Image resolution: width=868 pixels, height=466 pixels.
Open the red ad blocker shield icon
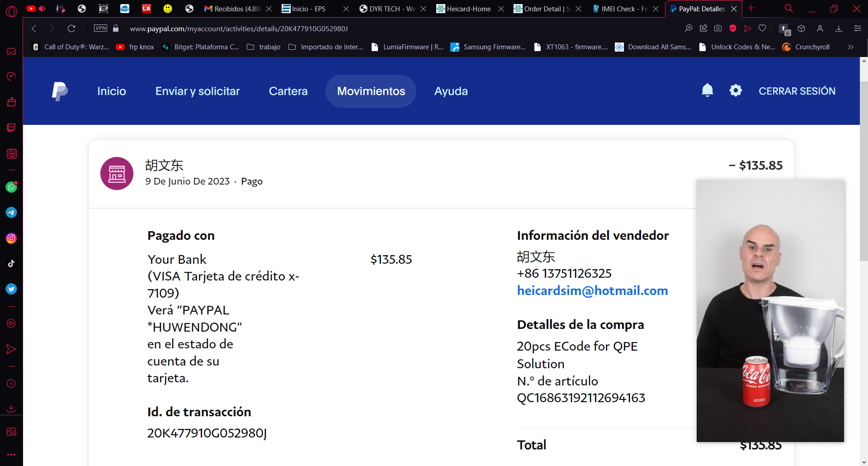733,29
